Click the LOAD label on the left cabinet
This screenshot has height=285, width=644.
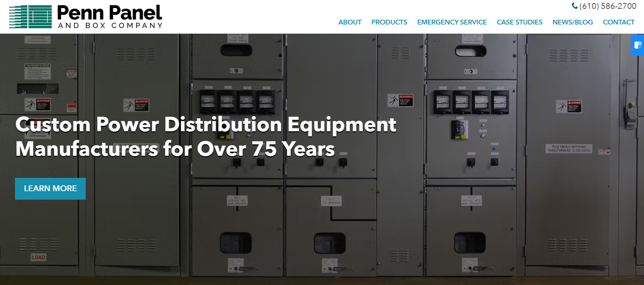38,257
